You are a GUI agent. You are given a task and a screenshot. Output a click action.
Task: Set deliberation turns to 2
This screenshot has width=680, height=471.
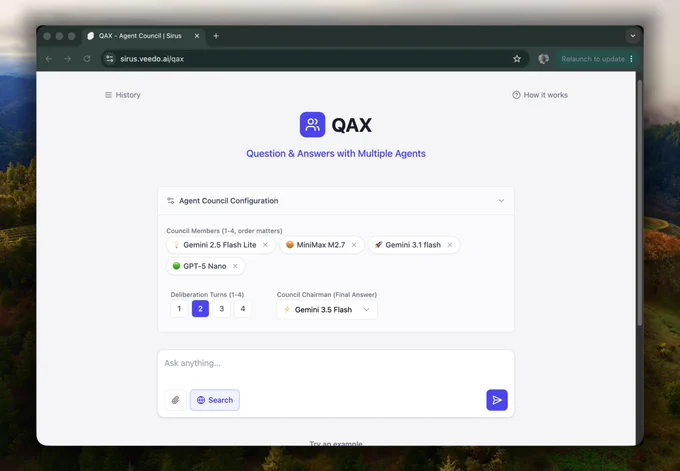(x=200, y=309)
